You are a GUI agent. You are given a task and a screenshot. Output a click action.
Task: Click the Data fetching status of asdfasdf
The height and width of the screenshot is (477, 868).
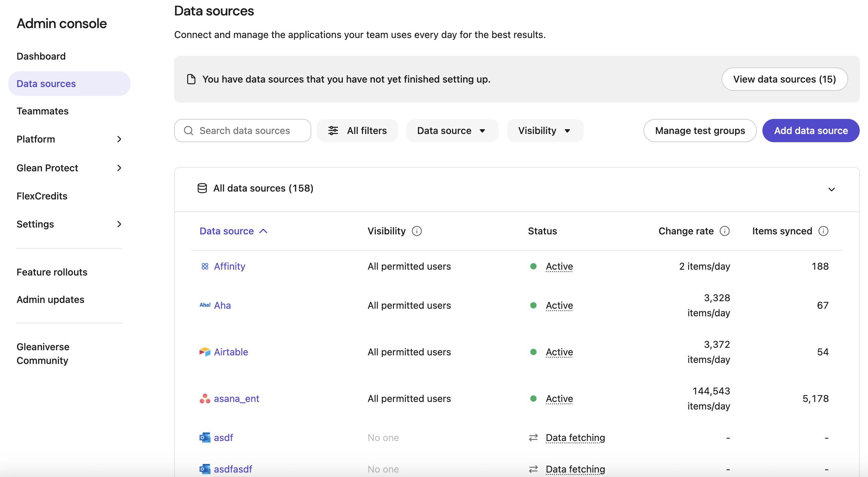coord(575,469)
